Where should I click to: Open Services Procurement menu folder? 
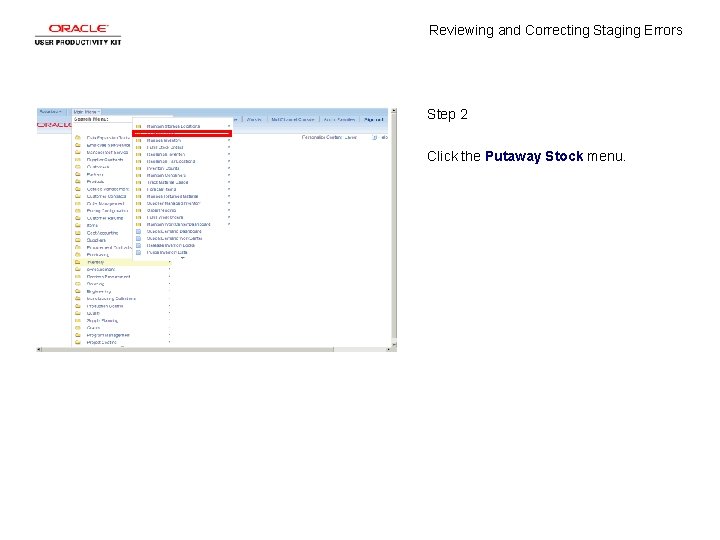(x=108, y=277)
